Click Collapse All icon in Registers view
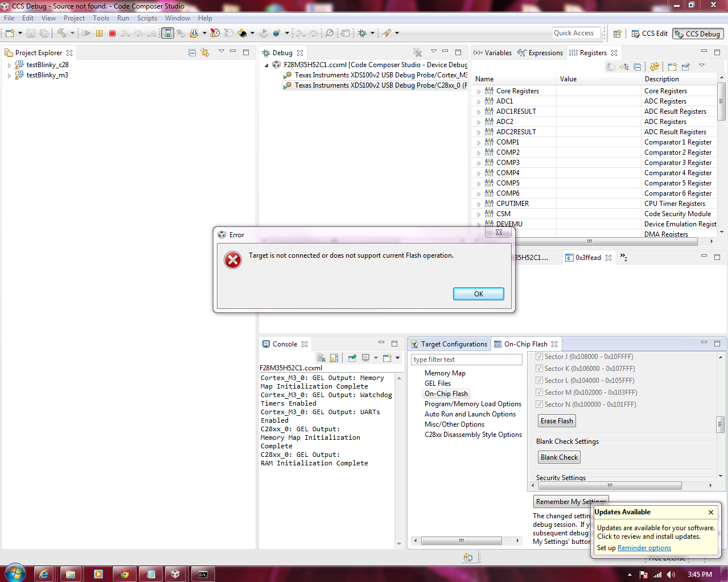 pyautogui.click(x=637, y=67)
